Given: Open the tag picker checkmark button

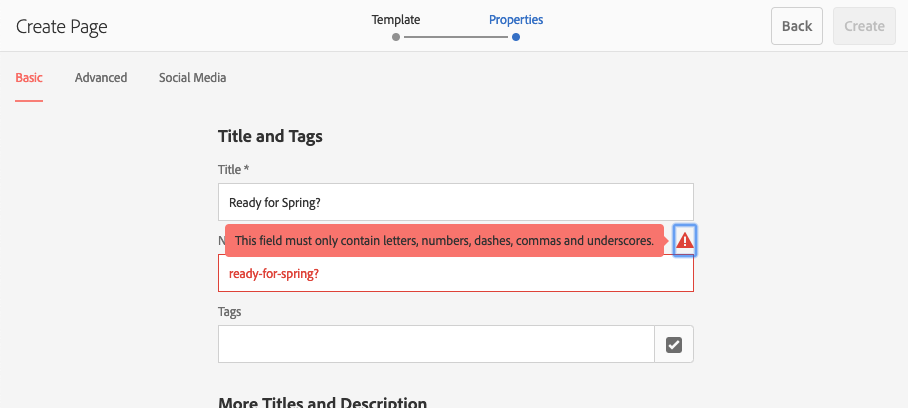Looking at the screenshot, I should 674,344.
